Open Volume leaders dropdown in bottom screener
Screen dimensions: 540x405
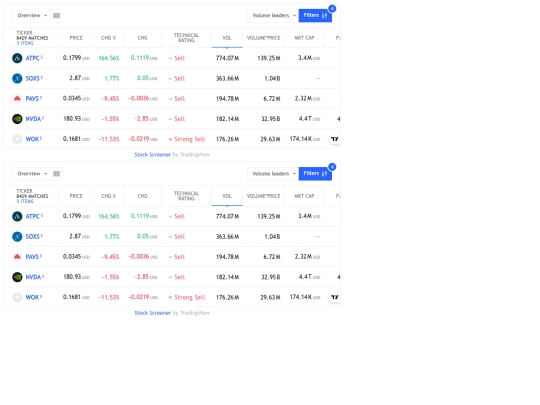tap(273, 174)
